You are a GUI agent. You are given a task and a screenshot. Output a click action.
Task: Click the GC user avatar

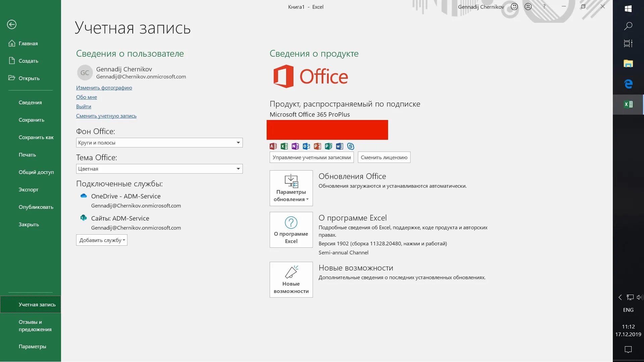(x=85, y=72)
